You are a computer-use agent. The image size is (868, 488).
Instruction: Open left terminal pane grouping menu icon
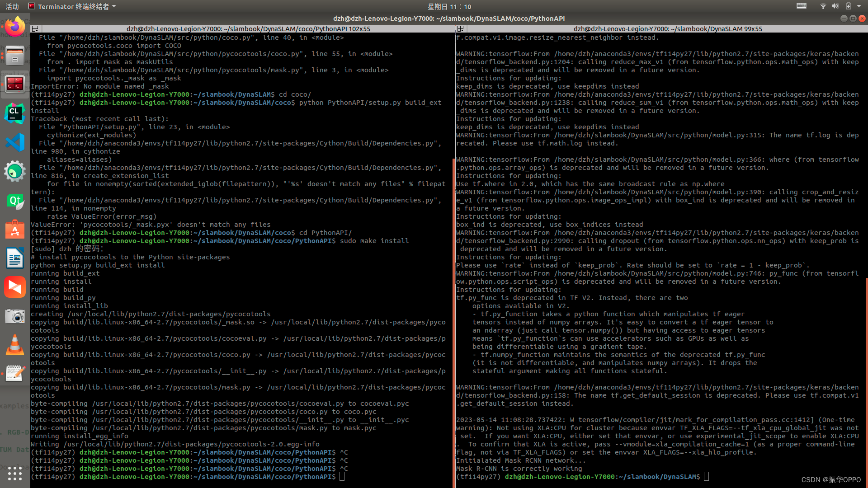(x=35, y=28)
